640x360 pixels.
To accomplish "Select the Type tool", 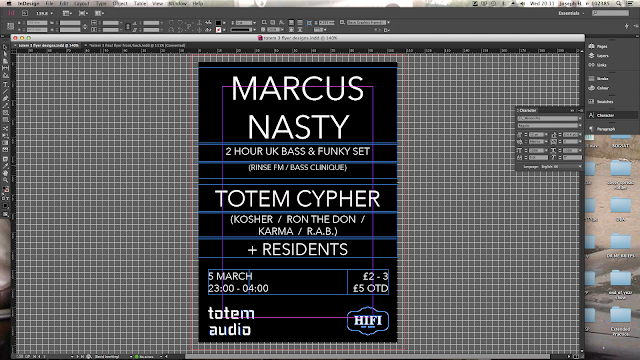I will tap(5, 84).
